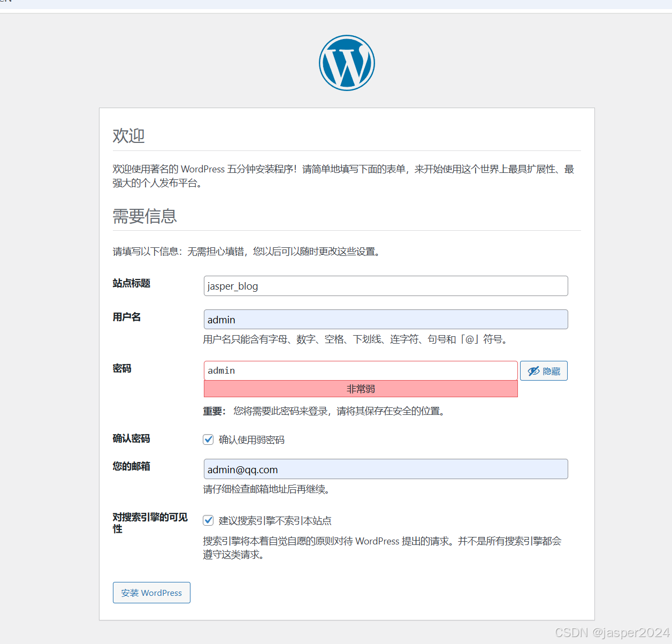The width and height of the screenshot is (672, 644).
Task: Click the 您的邮箱 label
Action: [132, 466]
